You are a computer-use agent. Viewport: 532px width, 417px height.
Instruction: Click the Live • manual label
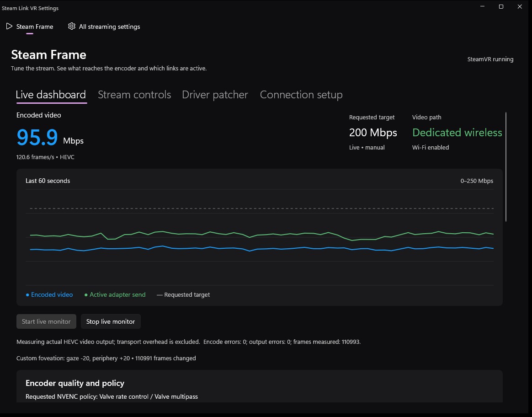click(367, 147)
